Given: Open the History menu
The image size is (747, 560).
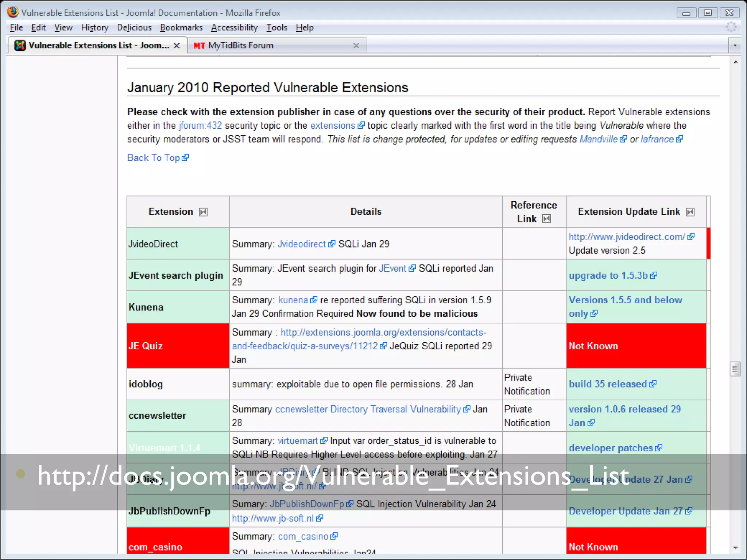Looking at the screenshot, I should click(x=94, y=28).
